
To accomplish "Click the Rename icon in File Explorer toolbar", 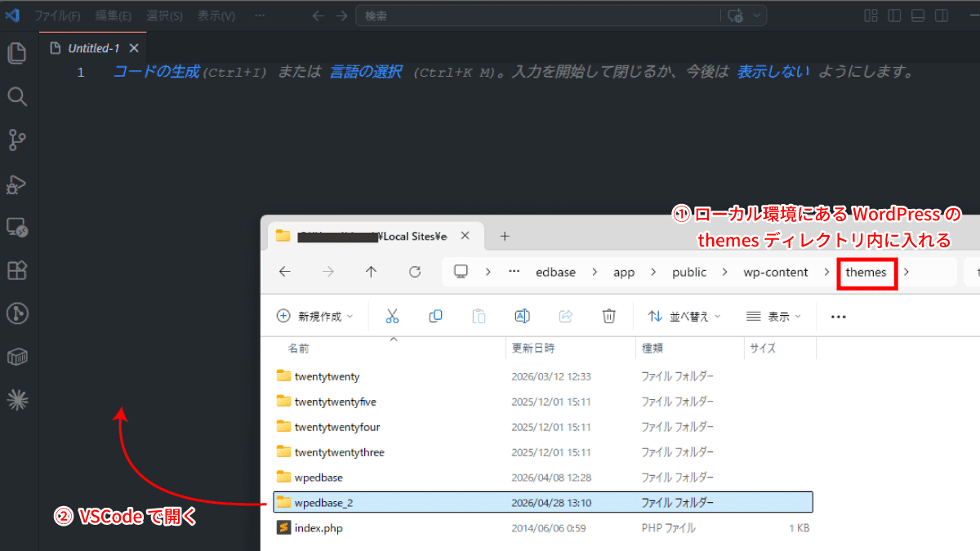I will (x=523, y=317).
